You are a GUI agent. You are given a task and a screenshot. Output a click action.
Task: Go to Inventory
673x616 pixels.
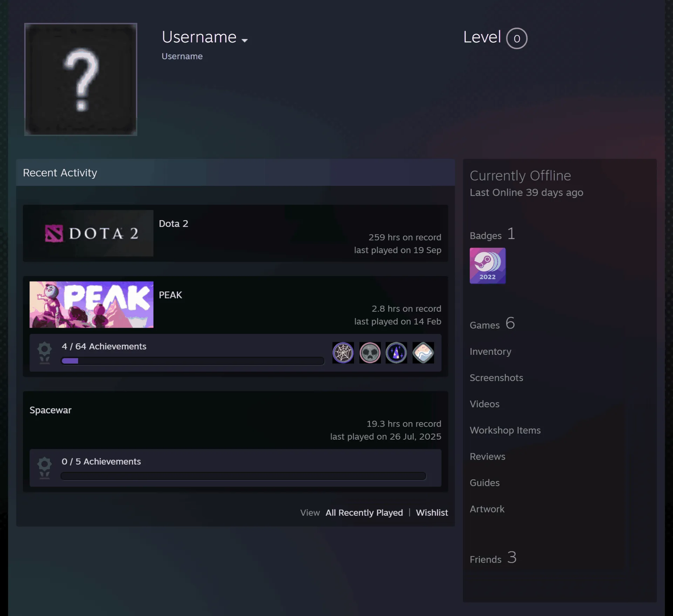pyautogui.click(x=490, y=351)
